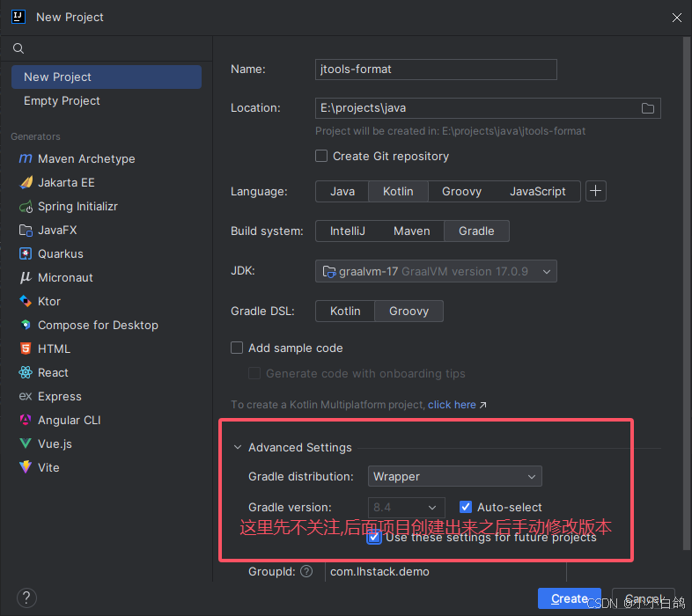
Task: Click the Create button
Action: pos(570,598)
